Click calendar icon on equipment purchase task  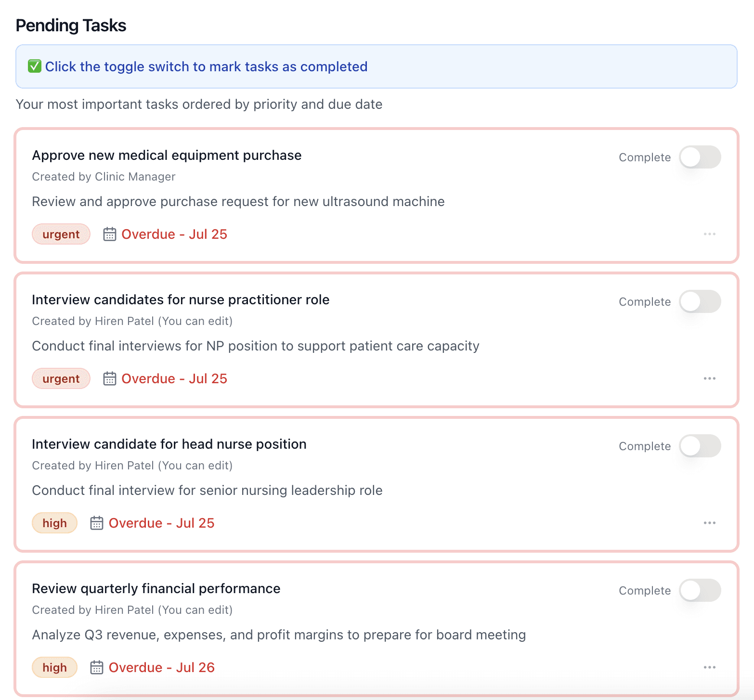click(x=110, y=234)
